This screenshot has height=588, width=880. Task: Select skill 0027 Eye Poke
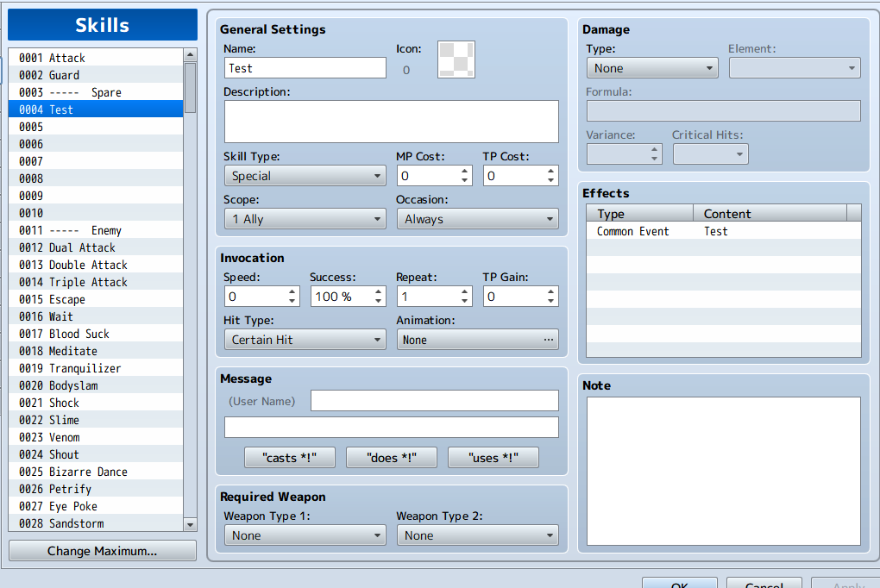96,506
